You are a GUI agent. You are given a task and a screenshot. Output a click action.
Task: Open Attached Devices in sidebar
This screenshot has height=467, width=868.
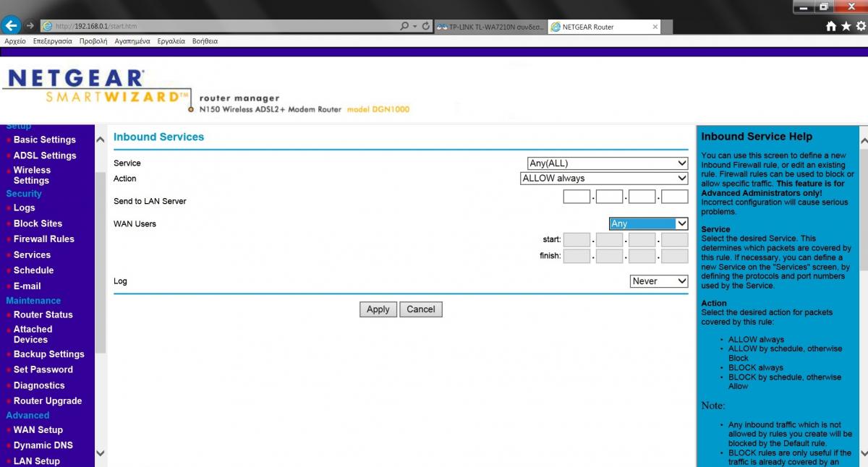point(33,335)
